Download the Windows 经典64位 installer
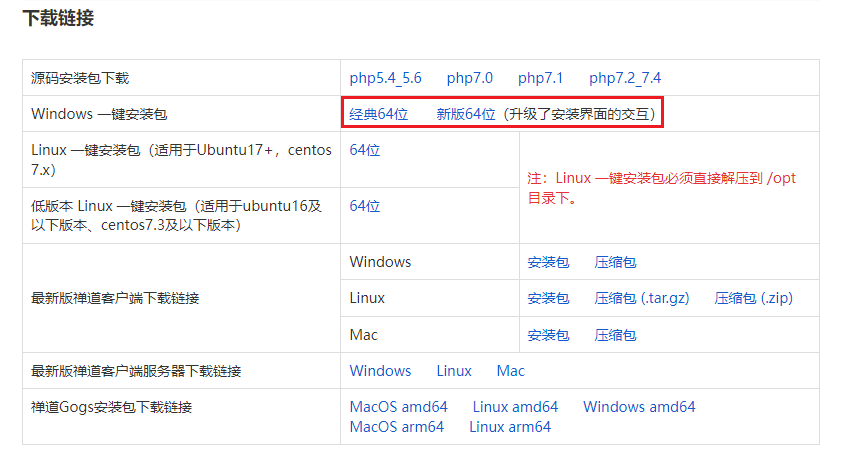 (x=379, y=114)
